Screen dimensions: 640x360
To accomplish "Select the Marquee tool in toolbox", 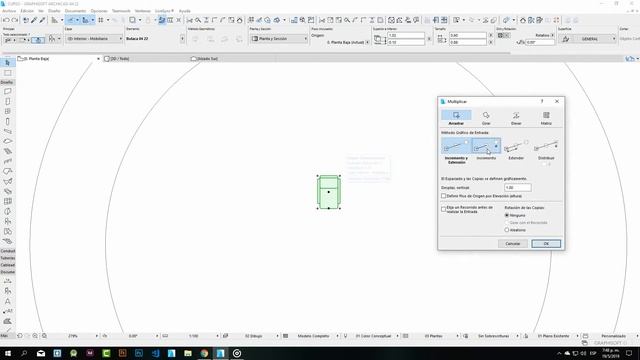I will click(x=7, y=73).
